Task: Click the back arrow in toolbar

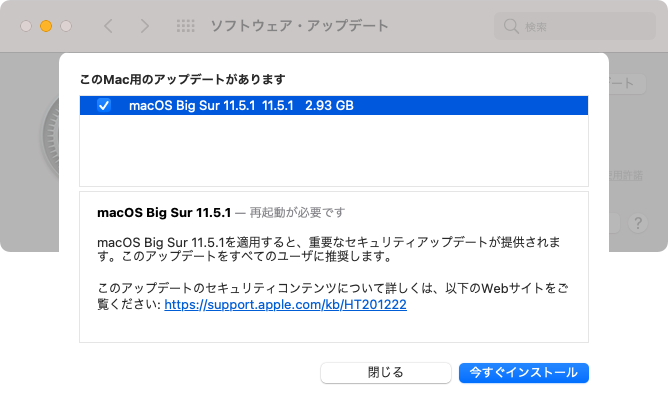Action: click(x=109, y=26)
